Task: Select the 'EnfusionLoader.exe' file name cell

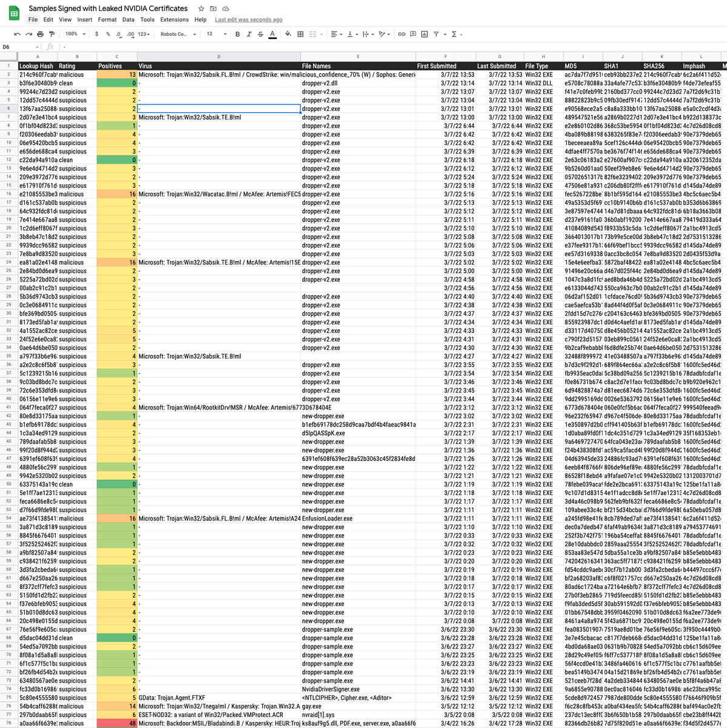Action: [x=358, y=519]
